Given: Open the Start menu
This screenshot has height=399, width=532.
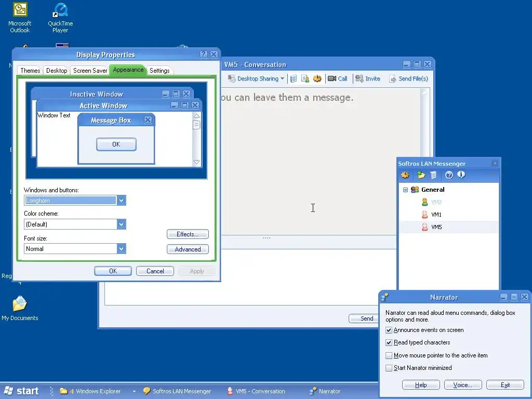Looking at the screenshot, I should (21, 391).
